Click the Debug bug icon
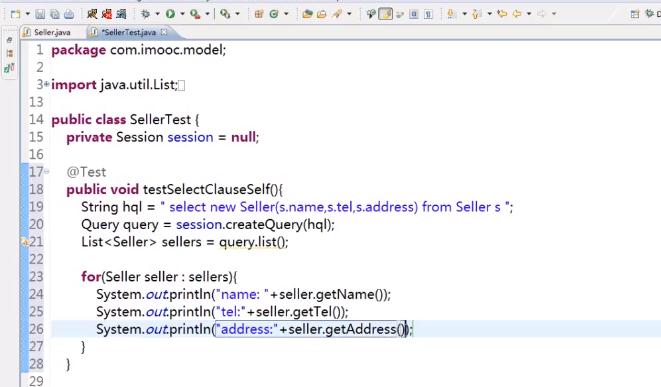This screenshot has width=661, height=387. click(x=145, y=14)
